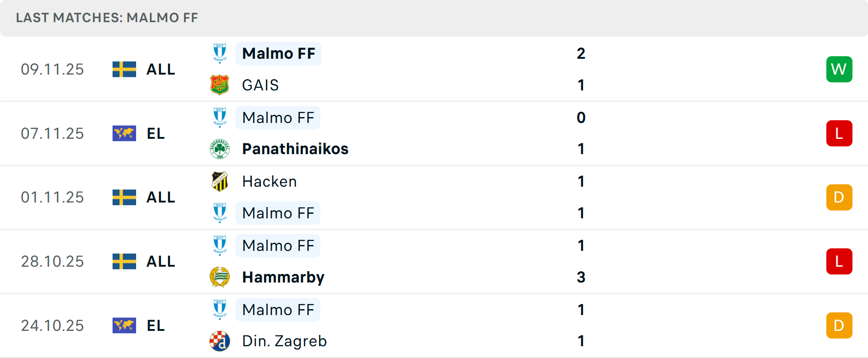868x358 pixels.
Task: Click orange D badge for Din. Zagreb match
Action: point(839,325)
